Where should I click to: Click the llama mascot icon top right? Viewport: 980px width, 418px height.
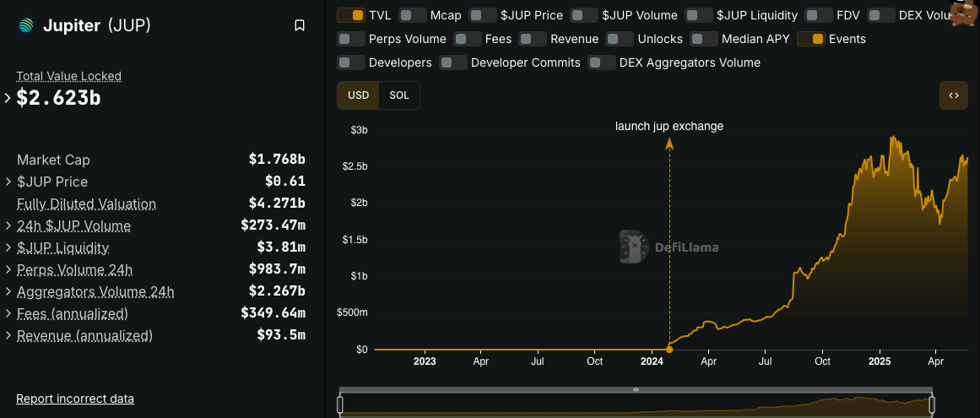[963, 14]
